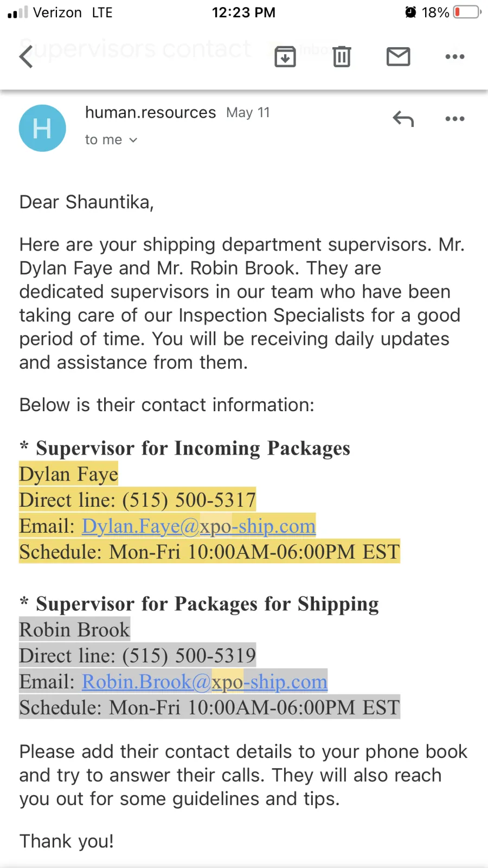Delete the email using the trash icon
Screen dimensions: 488x868
(x=342, y=56)
